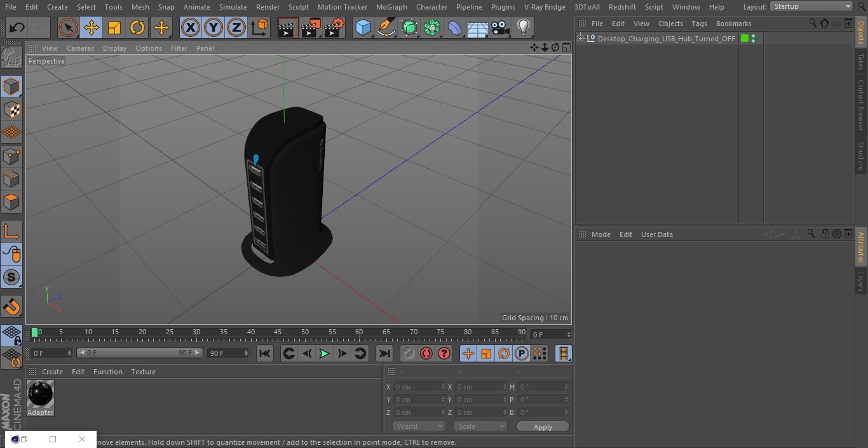Switch to Takes side tab
Viewport: 868px width, 448px height.
tap(861, 62)
